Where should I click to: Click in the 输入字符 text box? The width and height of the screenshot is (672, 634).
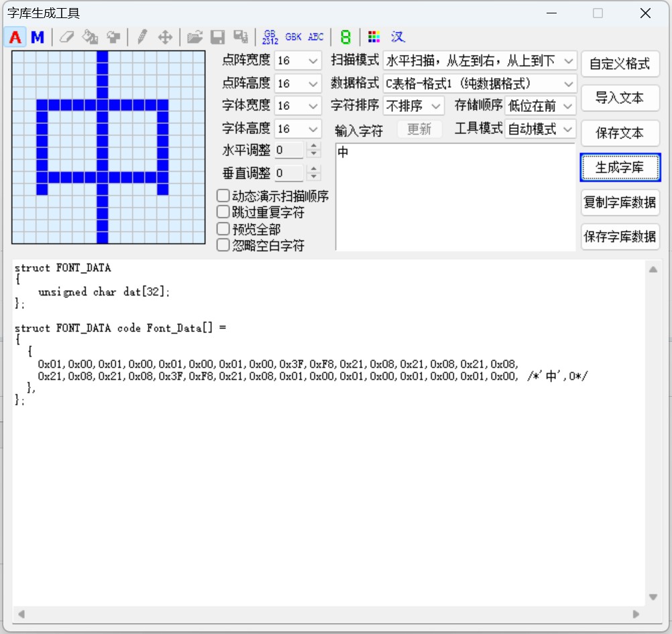(455, 196)
